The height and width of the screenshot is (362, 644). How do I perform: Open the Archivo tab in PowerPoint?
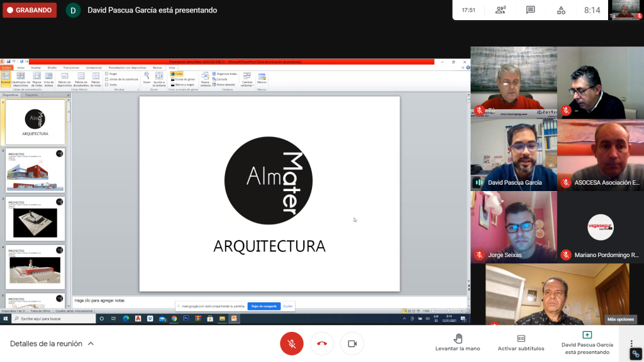[x=6, y=68]
